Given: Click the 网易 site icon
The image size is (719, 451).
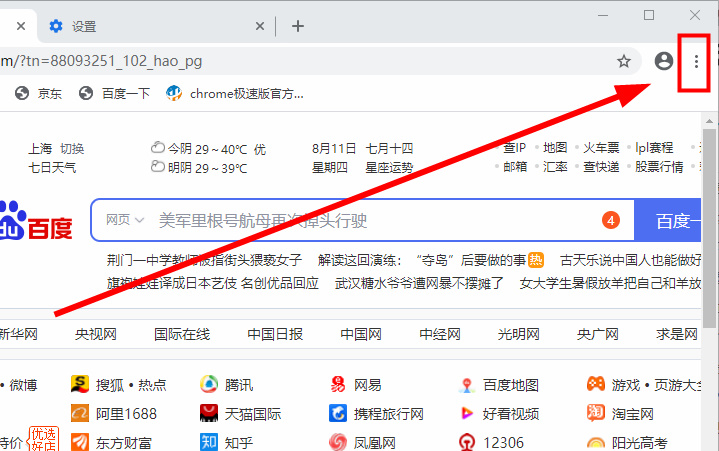Looking at the screenshot, I should (338, 384).
